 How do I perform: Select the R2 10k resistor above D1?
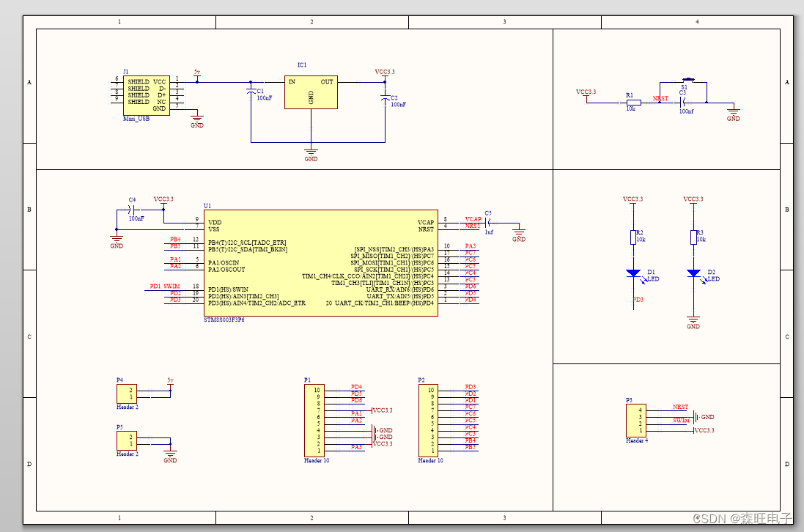[633, 237]
